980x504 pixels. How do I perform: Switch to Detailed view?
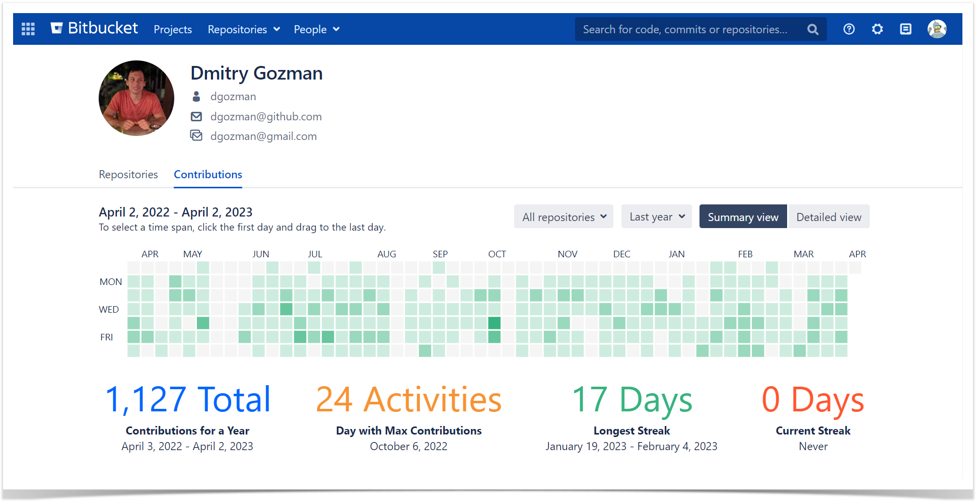(829, 217)
